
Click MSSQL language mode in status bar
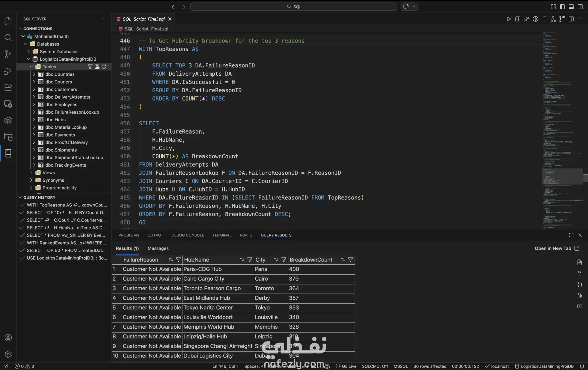pyautogui.click(x=401, y=366)
